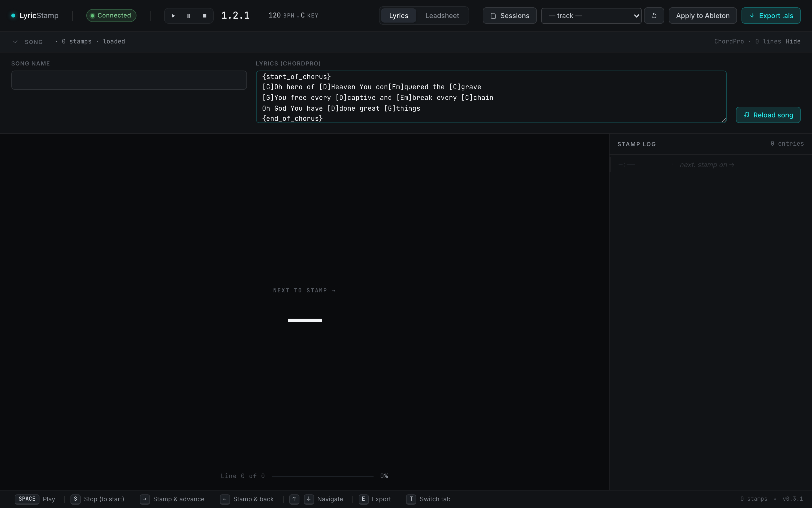Click the {end_of_chorus} line in lyrics
Image resolution: width=812 pixels, height=508 pixels.
click(x=292, y=119)
